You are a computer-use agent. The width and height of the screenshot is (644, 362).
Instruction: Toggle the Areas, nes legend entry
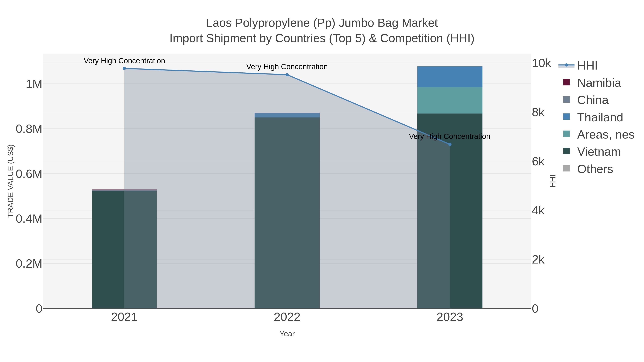[x=599, y=134]
